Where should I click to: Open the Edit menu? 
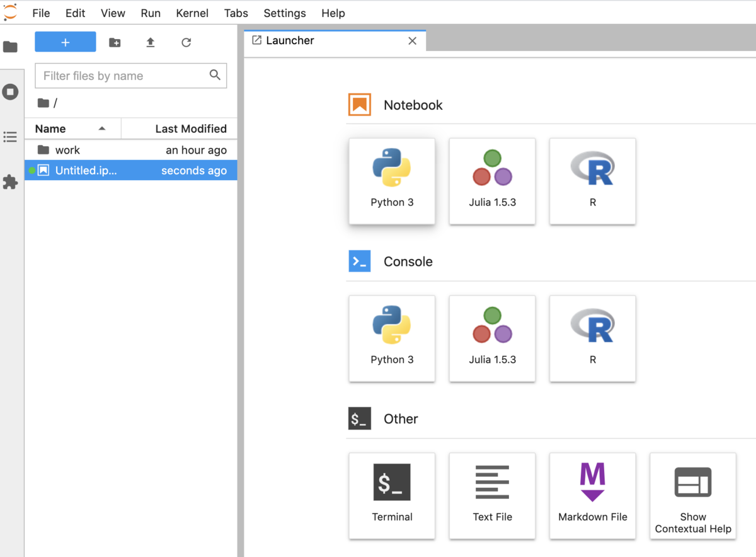point(76,13)
